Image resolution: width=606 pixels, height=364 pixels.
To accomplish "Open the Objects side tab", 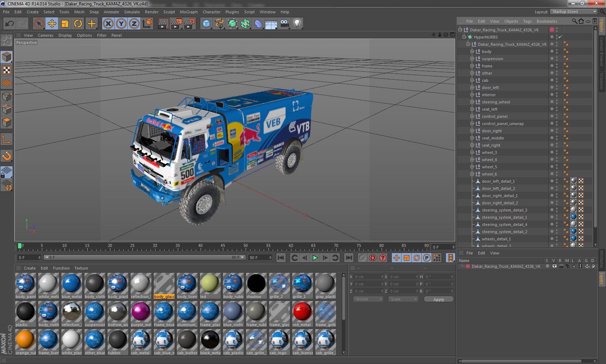I will [602, 25].
